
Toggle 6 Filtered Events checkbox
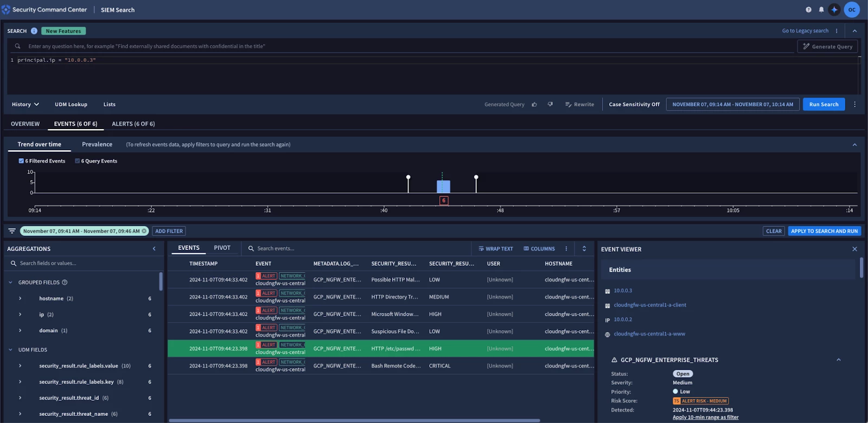tap(21, 161)
